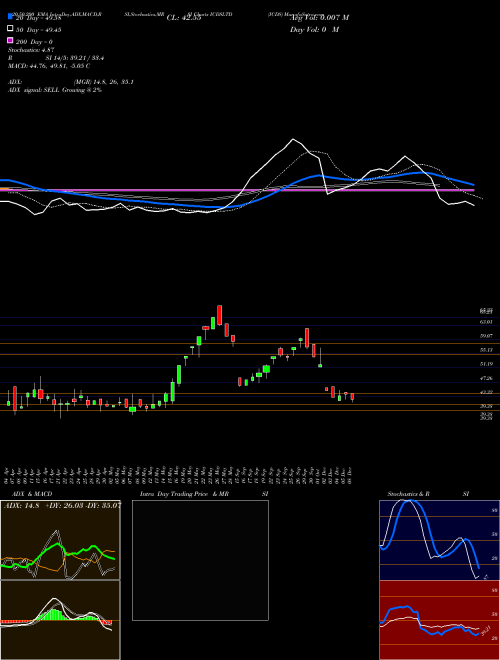Viewport: 500px width, 660px height.
Task: Click the MACD values line
Action: pos(49,66)
